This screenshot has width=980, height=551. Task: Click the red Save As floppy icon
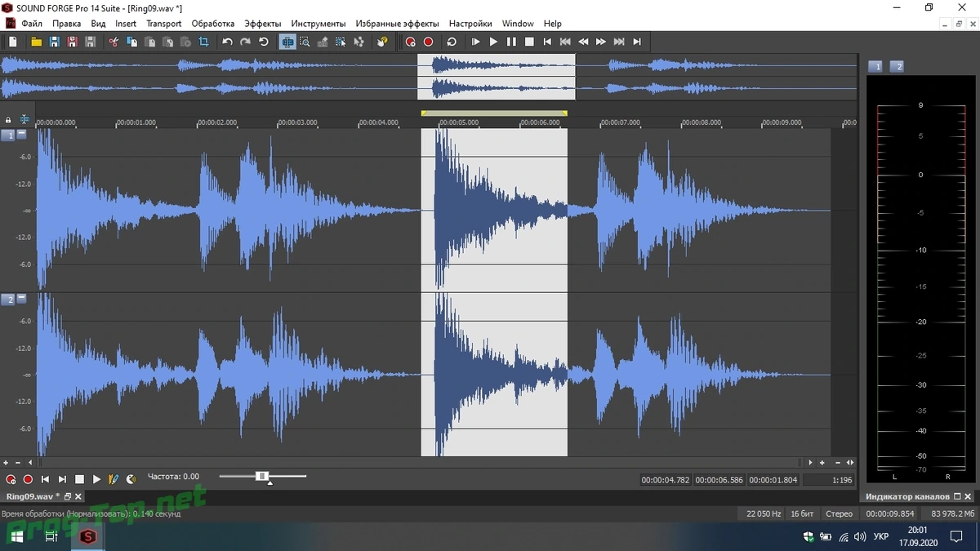(72, 42)
